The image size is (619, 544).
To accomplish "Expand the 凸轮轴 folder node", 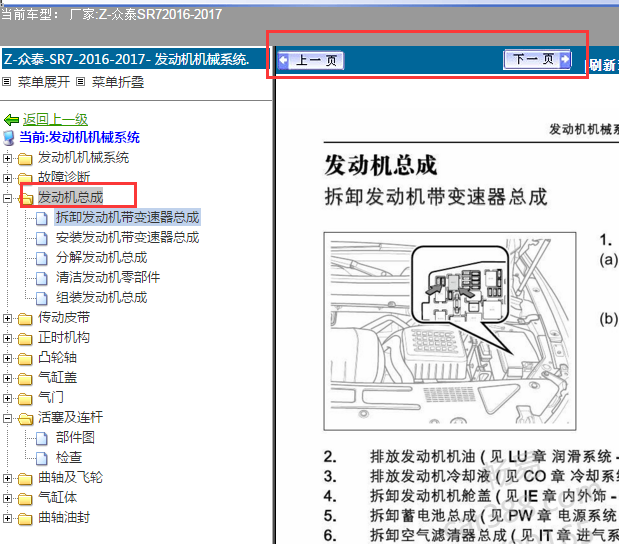I will (x=7, y=358).
